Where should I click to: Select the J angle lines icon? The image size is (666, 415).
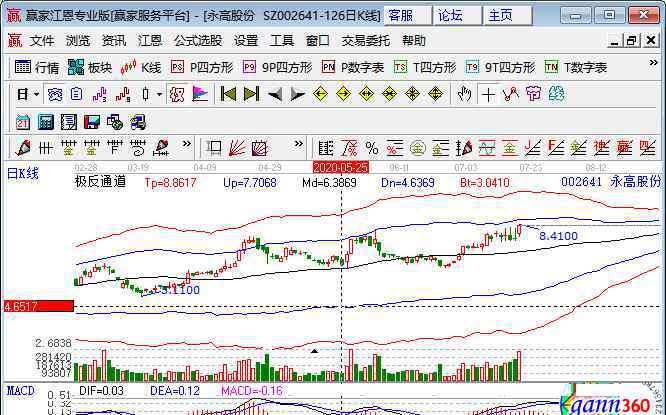click(x=533, y=148)
